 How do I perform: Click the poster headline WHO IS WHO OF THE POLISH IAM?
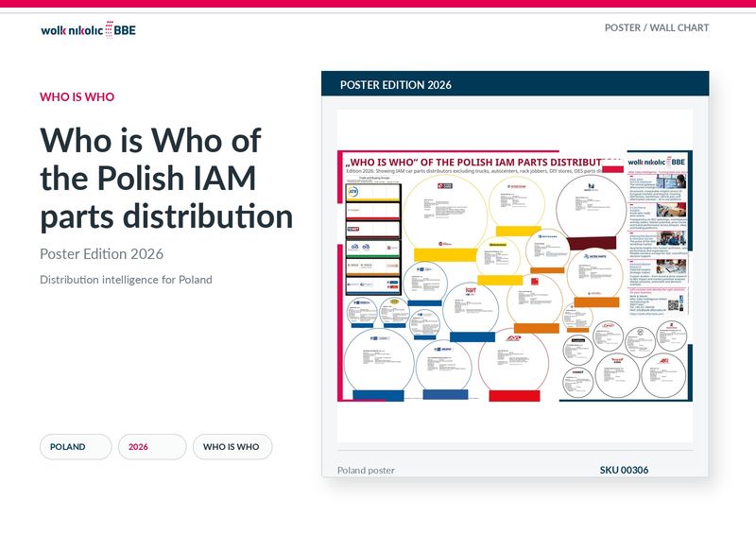coord(485,162)
